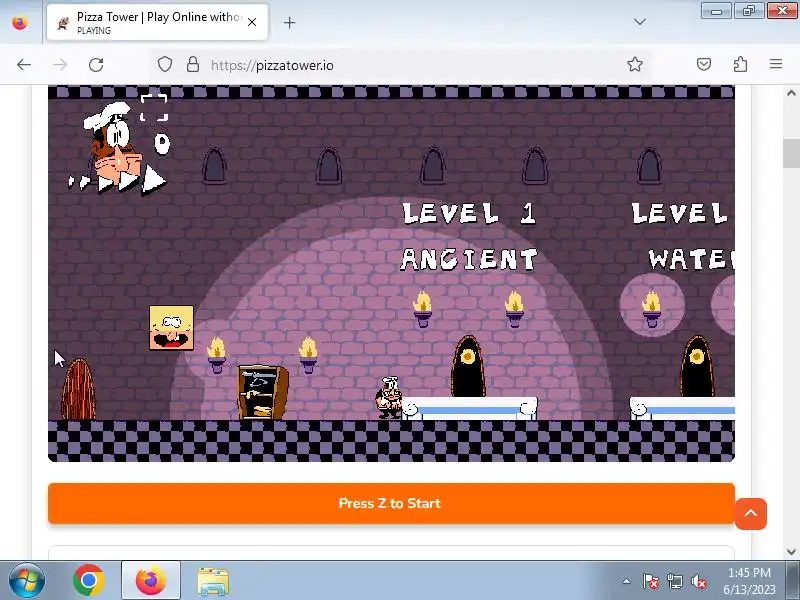Click the brown wooden arched door
Image resolution: width=800 pixels, height=600 pixels.
pos(78,389)
